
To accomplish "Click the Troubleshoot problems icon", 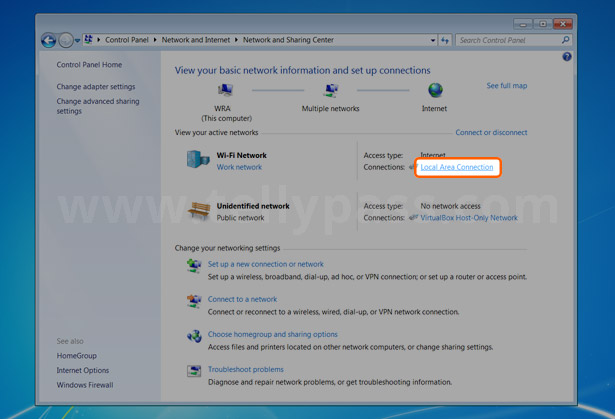I will pos(194,371).
